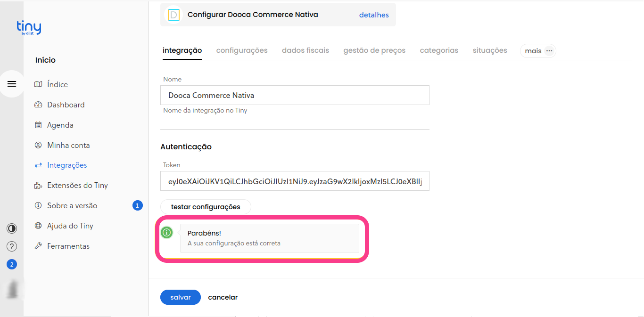Viewport: 644px width, 317px height.
Task: Click the green info icon beside Parabéns
Action: [166, 232]
